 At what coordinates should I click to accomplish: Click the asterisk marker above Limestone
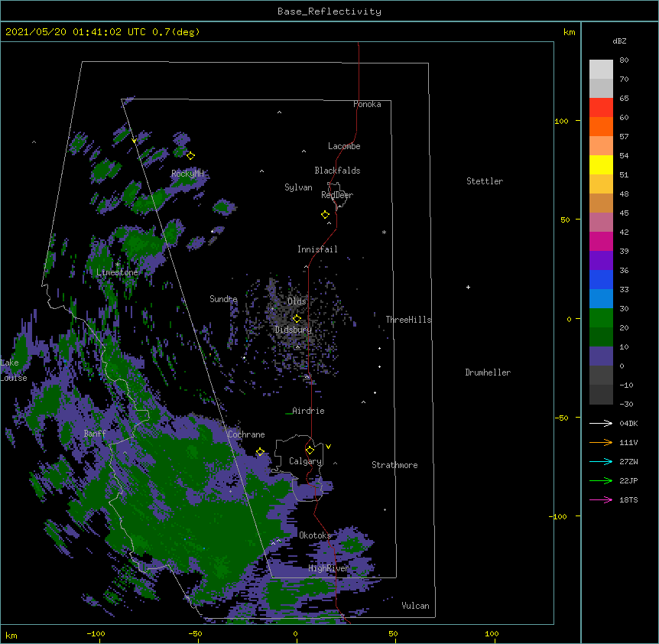coord(118,265)
